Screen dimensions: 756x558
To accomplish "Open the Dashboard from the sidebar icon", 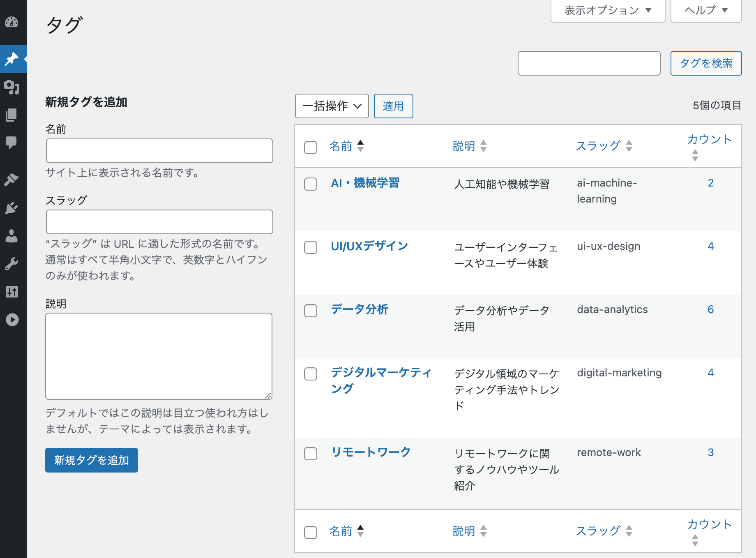I will pyautogui.click(x=12, y=22).
